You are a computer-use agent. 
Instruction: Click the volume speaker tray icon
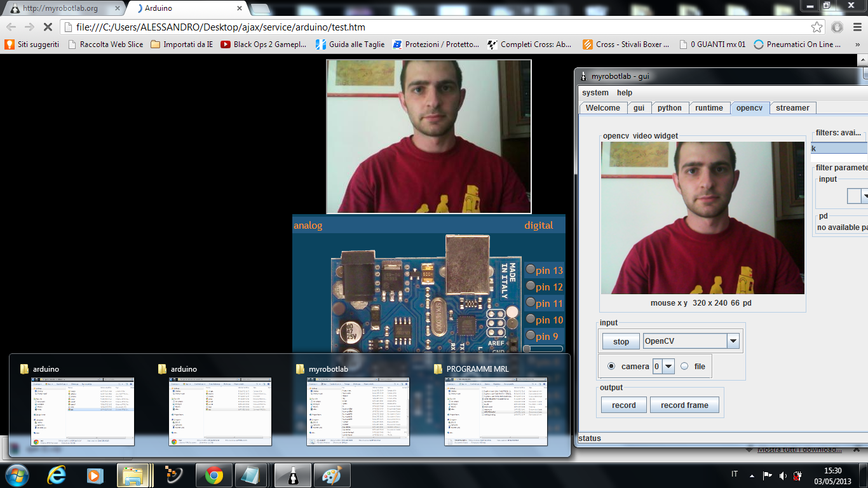tap(782, 475)
